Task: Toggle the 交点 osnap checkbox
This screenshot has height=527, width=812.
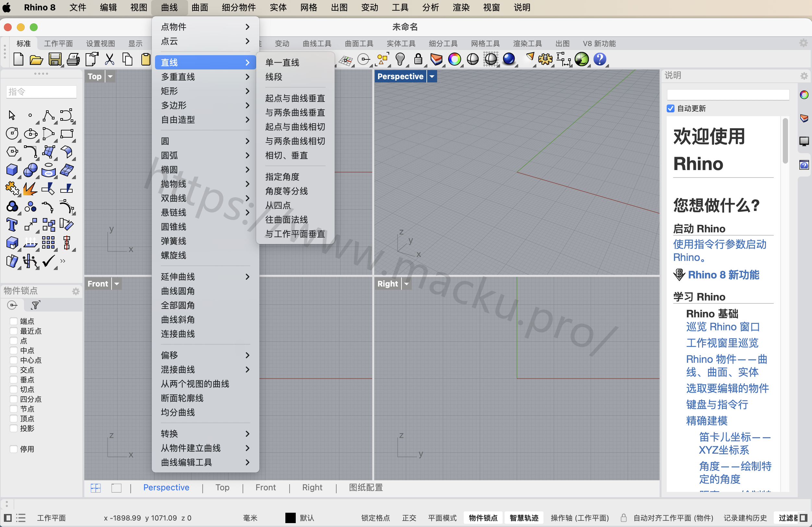Action: (14, 370)
